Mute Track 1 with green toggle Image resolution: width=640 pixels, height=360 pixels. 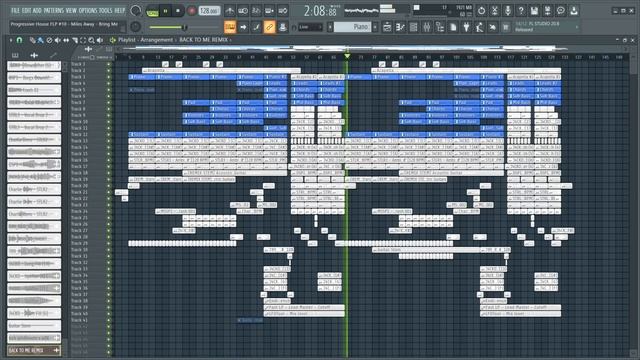(x=109, y=64)
